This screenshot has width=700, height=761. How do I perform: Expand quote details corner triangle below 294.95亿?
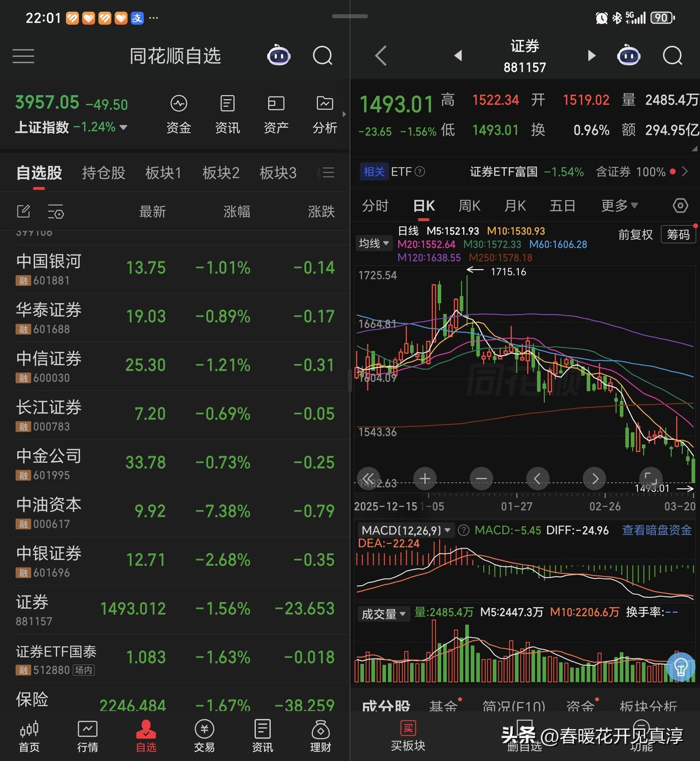(695, 148)
